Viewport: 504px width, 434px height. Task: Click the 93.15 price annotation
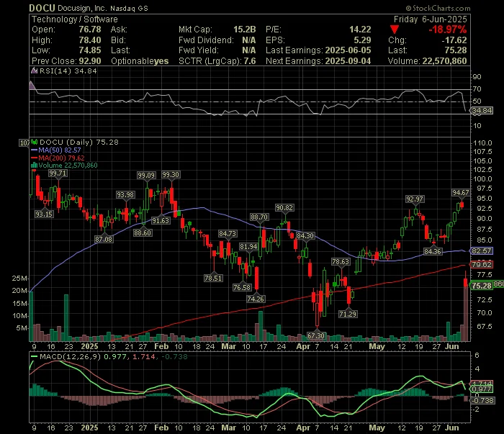coord(44,214)
